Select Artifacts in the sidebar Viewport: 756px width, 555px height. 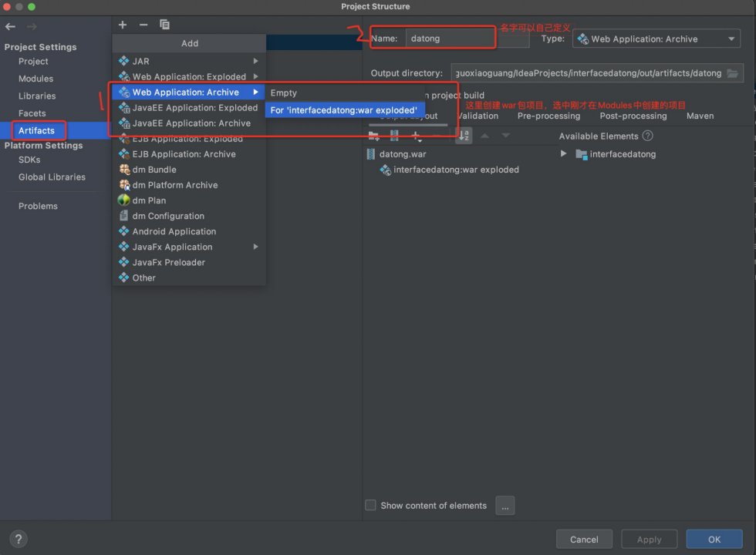pyautogui.click(x=37, y=130)
